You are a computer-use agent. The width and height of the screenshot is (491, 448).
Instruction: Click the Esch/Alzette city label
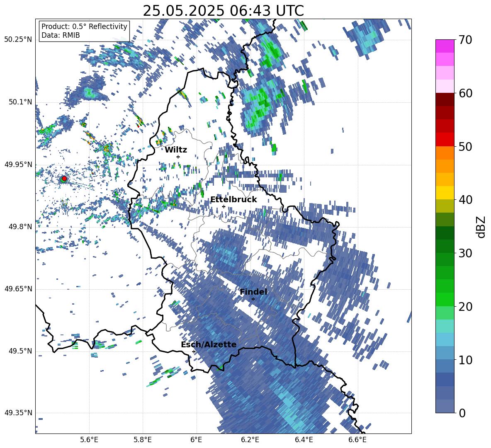(x=209, y=345)
